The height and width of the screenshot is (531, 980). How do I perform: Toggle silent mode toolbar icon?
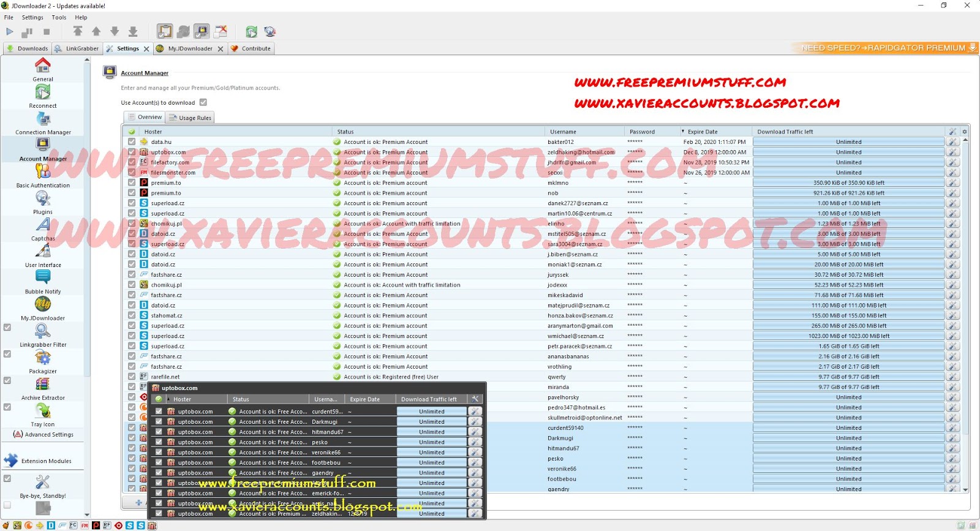pyautogui.click(x=221, y=31)
